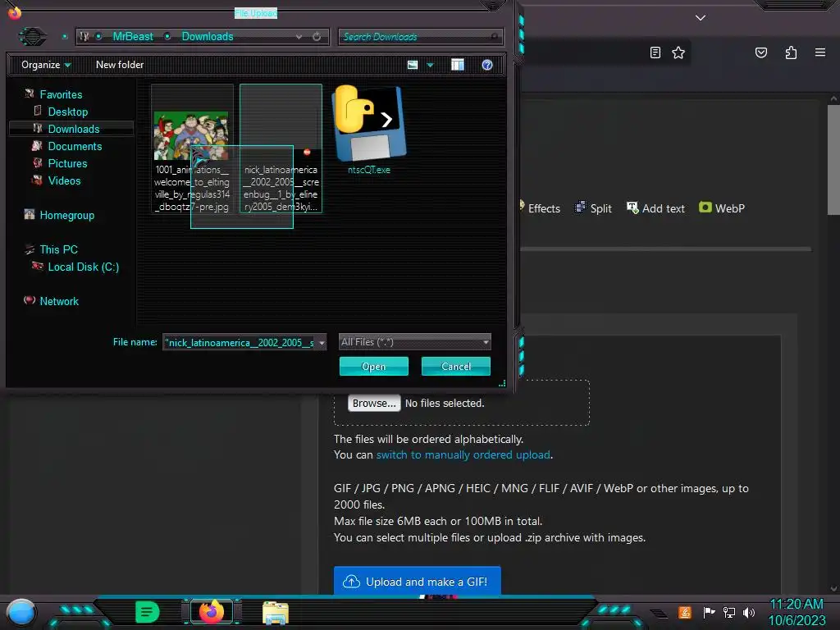Open the Action Center flag icon
840x630 pixels.
tap(709, 612)
